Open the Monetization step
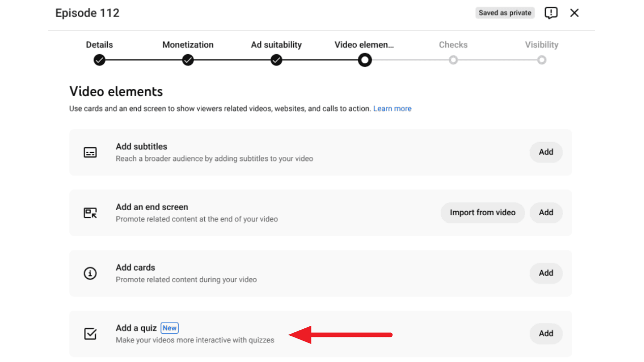644x362 pixels. point(188,45)
